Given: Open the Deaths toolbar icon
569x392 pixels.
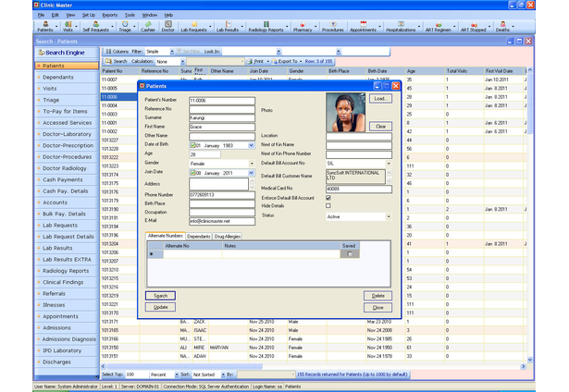Looking at the screenshot, I should (x=502, y=26).
